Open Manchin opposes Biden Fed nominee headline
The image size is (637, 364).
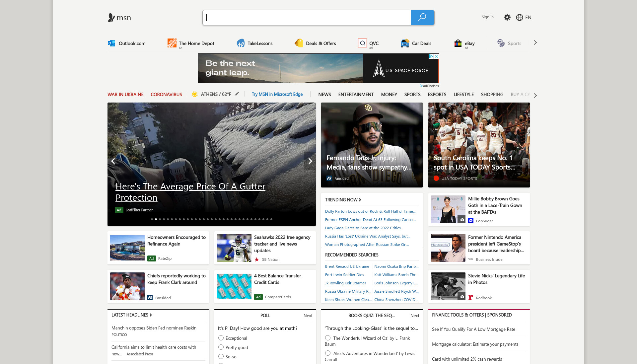pos(154,328)
